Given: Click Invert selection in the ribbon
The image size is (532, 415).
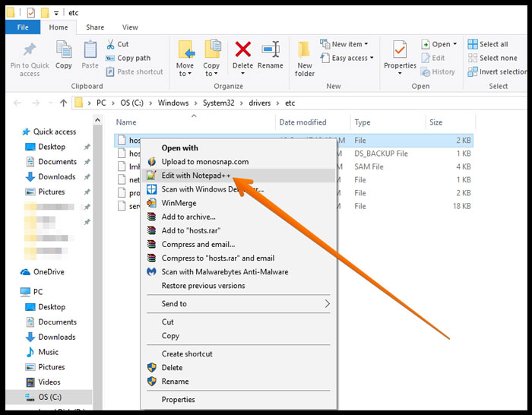Looking at the screenshot, I should (x=502, y=71).
